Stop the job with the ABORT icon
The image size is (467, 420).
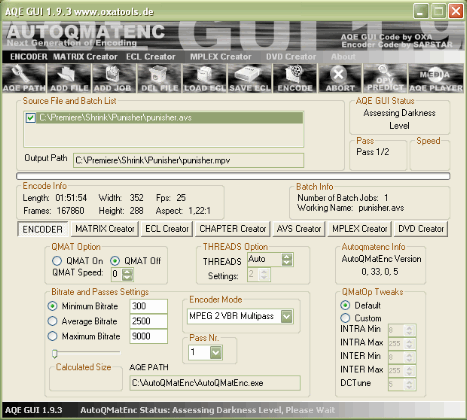340,79
